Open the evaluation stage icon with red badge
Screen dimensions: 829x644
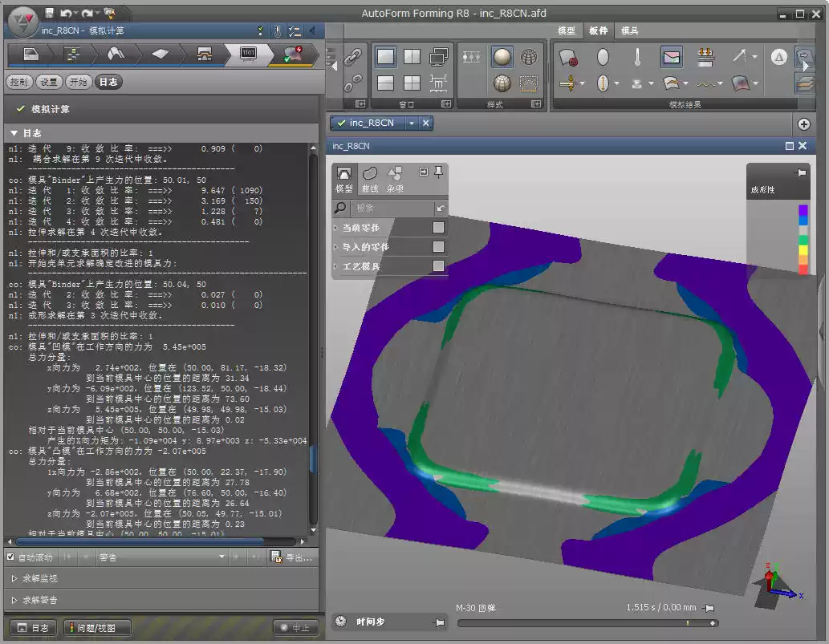(293, 54)
